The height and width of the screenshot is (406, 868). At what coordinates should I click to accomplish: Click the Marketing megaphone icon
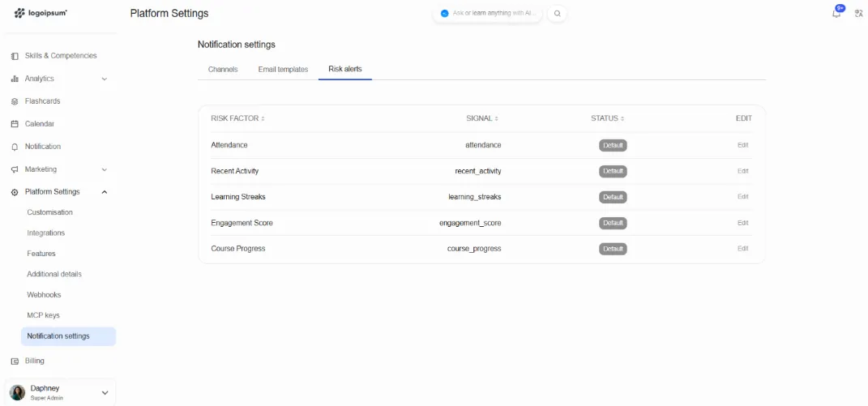[15, 169]
